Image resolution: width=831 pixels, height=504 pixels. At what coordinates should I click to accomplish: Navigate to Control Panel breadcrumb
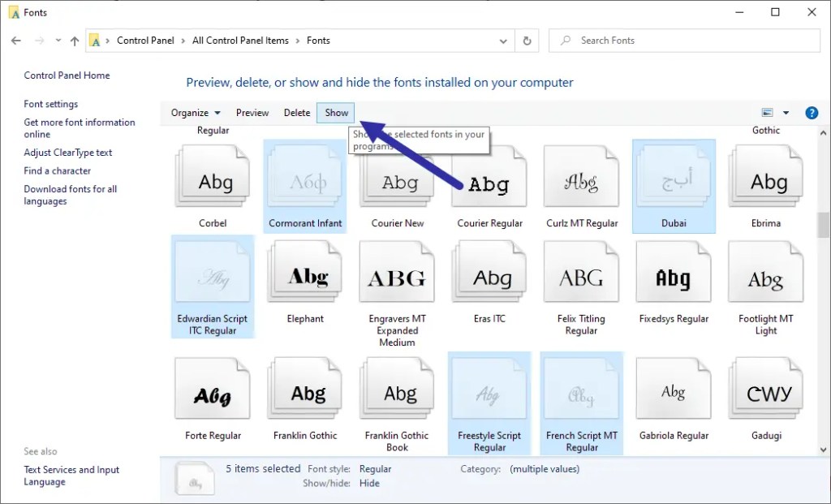tap(145, 41)
